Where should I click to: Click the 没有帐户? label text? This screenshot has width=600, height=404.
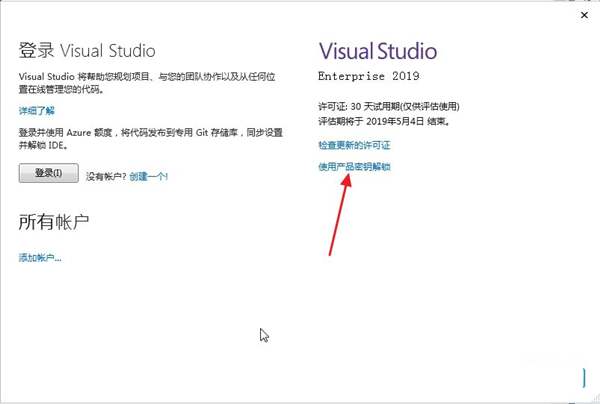click(106, 177)
